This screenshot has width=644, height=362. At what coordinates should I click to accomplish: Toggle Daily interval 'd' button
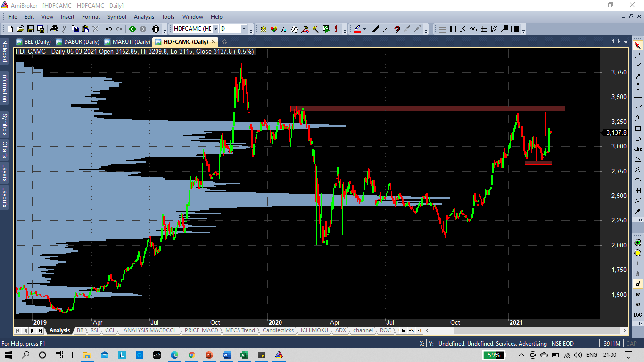pyautogui.click(x=637, y=284)
